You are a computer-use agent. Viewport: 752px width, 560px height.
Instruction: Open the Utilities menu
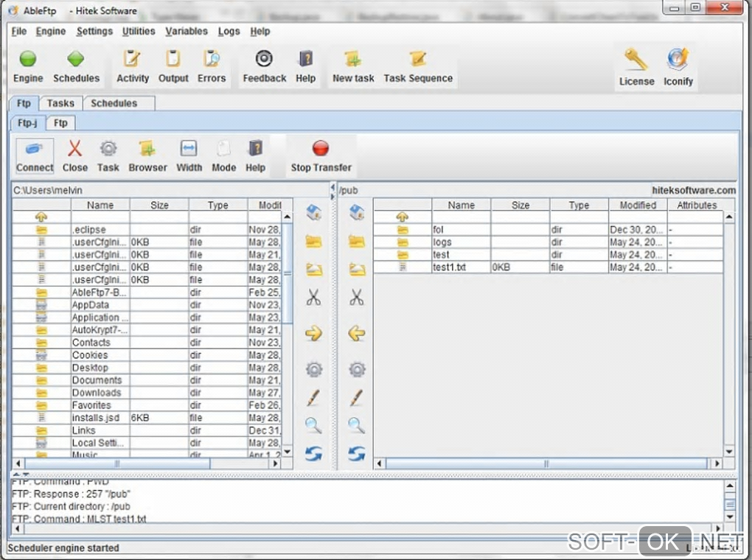pos(139,31)
